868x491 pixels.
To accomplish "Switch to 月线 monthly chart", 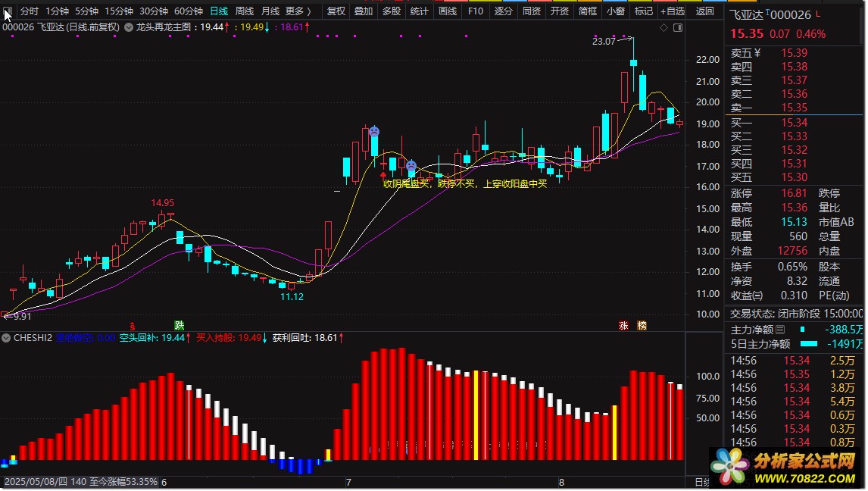I will click(x=270, y=11).
